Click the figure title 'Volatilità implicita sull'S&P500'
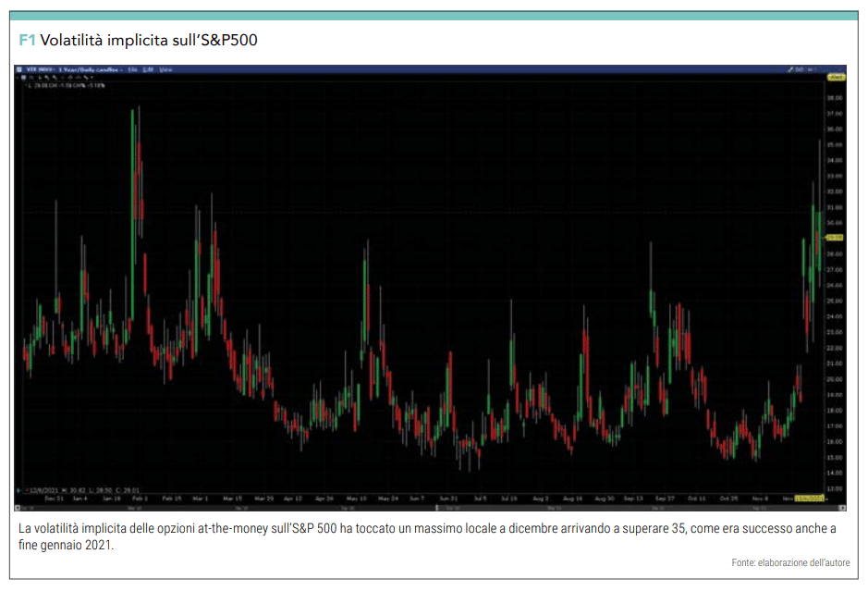Viewport: 868px width, 591px height. [149, 40]
